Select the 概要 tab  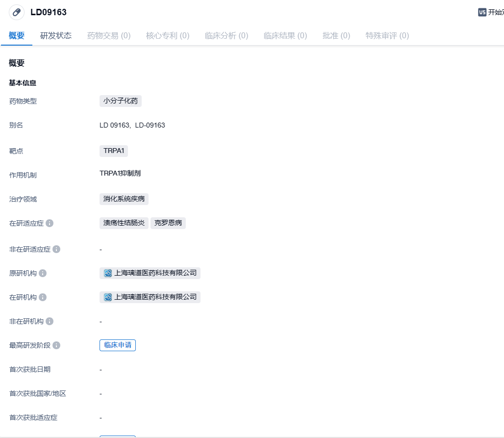pyautogui.click(x=17, y=35)
